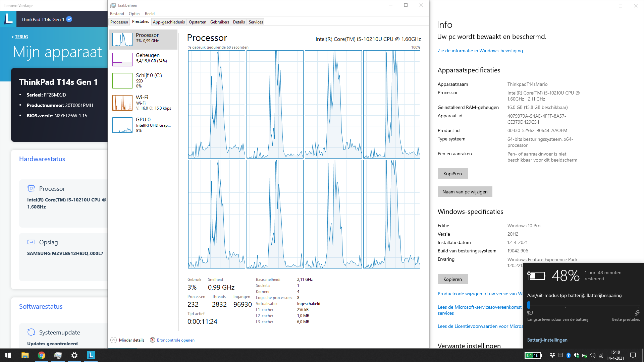644x362 pixels.
Task: Click the grid-pattern tray icon next to Dropbox
Action: (x=560, y=355)
